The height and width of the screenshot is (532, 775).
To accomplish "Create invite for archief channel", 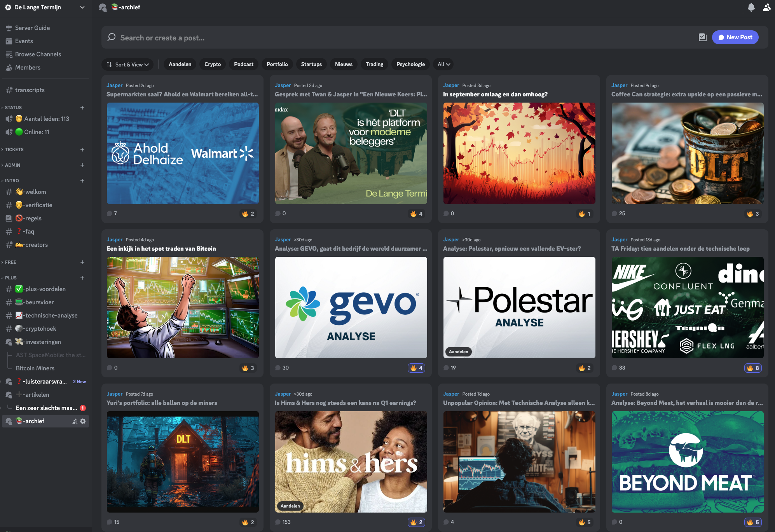I will pyautogui.click(x=75, y=421).
